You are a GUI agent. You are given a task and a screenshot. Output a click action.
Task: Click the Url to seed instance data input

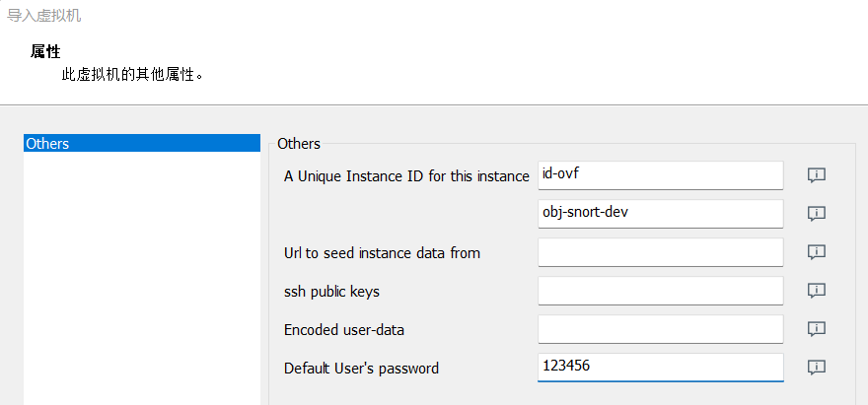click(661, 252)
